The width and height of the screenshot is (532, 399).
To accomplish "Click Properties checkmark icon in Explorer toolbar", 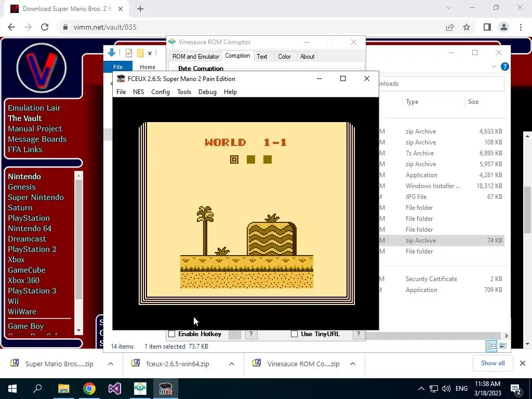I will click(x=129, y=52).
